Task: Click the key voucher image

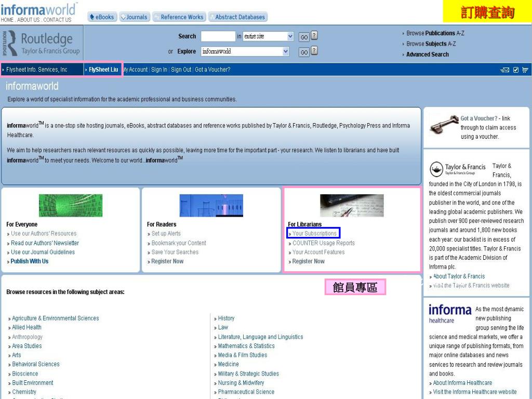Action: click(444, 125)
